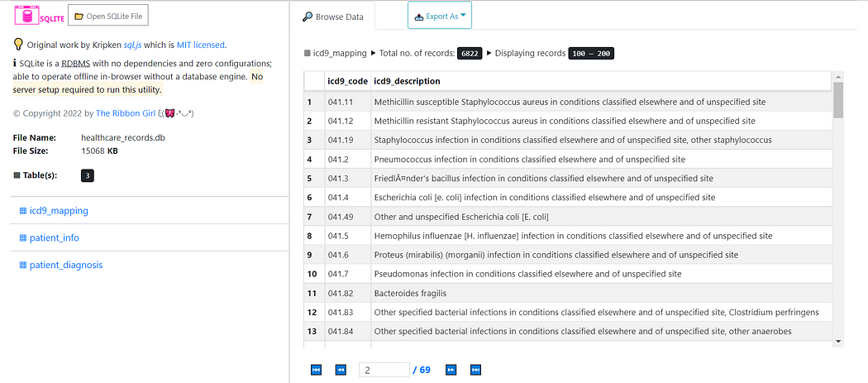Open the Export As dropdown

[440, 16]
